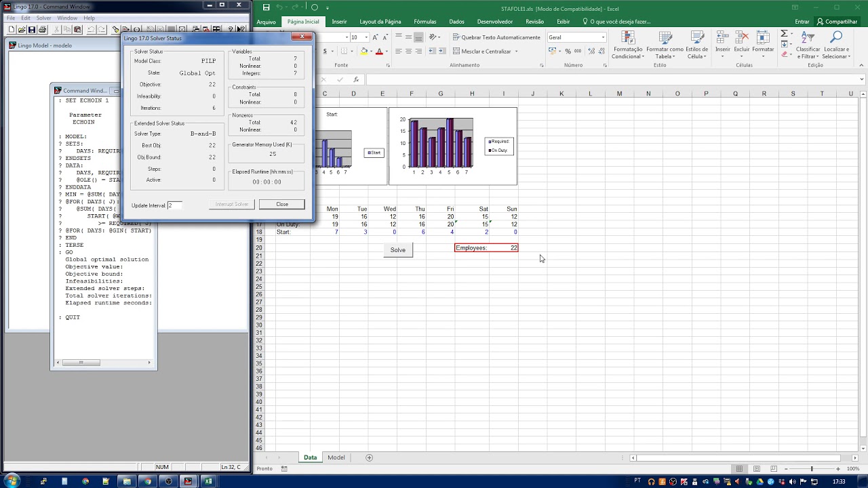Image resolution: width=868 pixels, height=488 pixels.
Task: Click Quebrar Texto Automaticamente toggle
Action: coord(497,37)
